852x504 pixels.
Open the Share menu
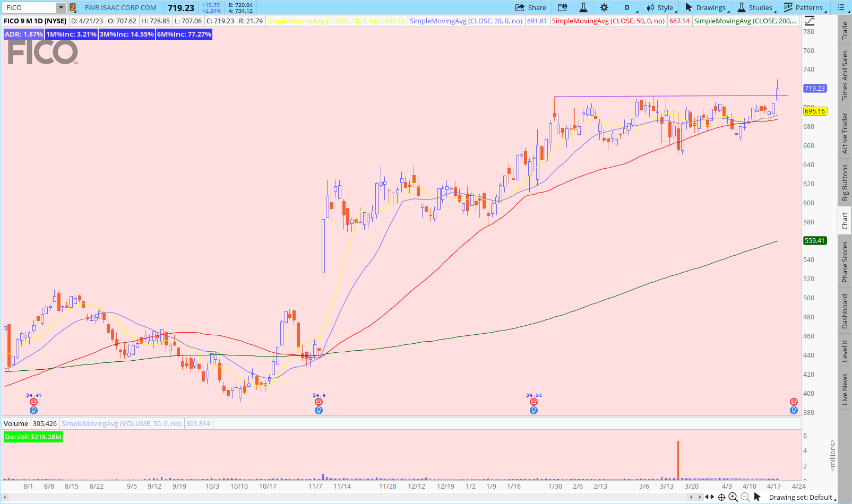pos(530,7)
